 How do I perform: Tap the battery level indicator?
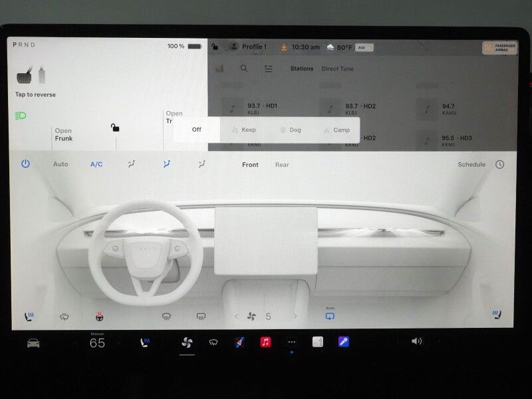195,46
